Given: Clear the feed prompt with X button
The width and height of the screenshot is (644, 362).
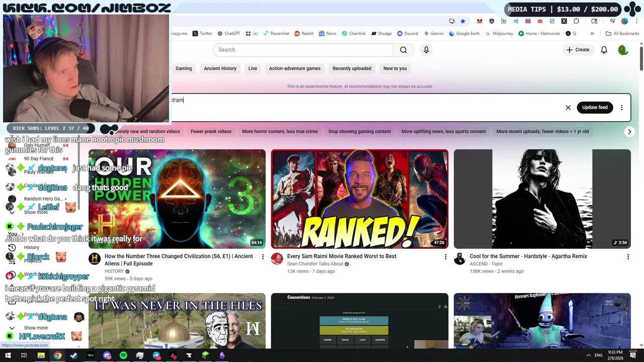Looking at the screenshot, I should [x=568, y=108].
